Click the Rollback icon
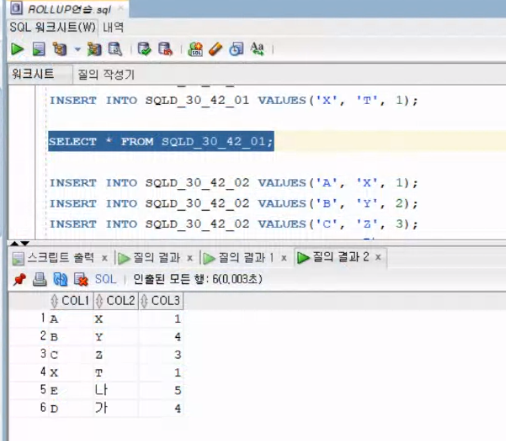 (x=165, y=49)
